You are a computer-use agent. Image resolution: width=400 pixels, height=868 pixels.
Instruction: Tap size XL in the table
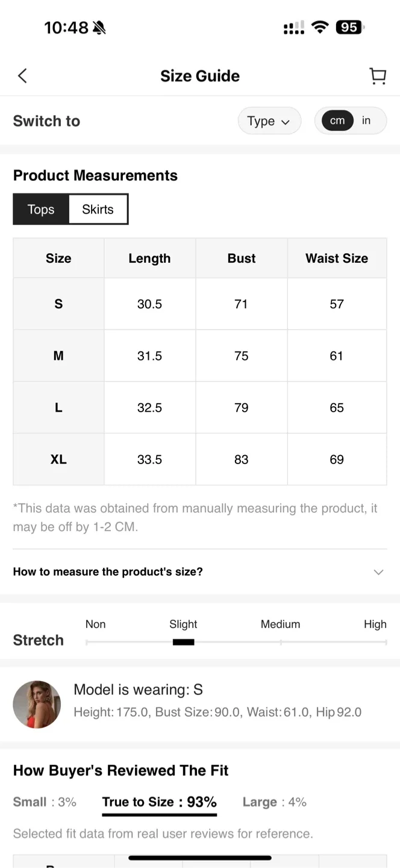point(58,459)
